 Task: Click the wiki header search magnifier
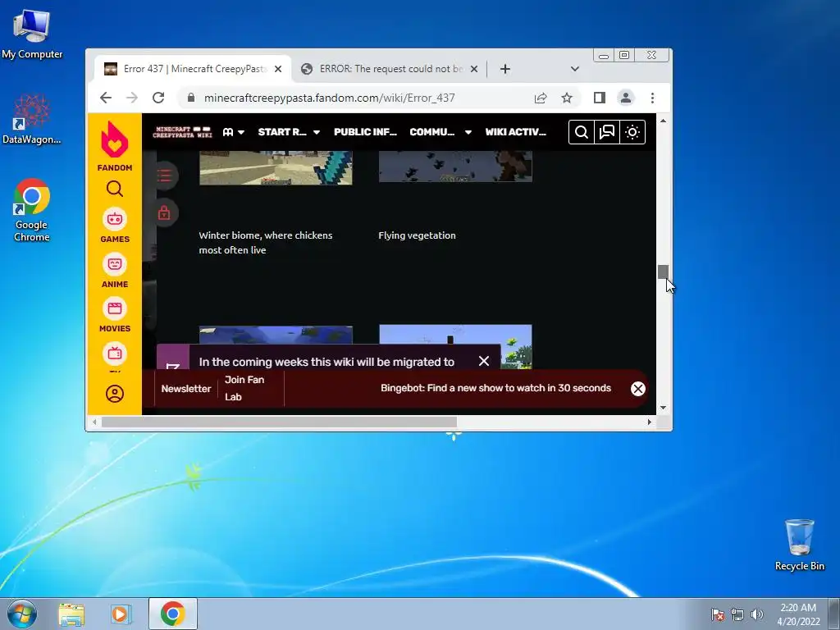(582, 132)
